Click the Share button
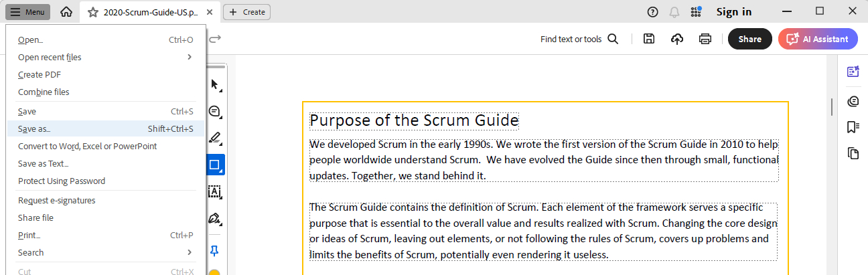Viewport: 868px width, 275px height. pos(749,39)
